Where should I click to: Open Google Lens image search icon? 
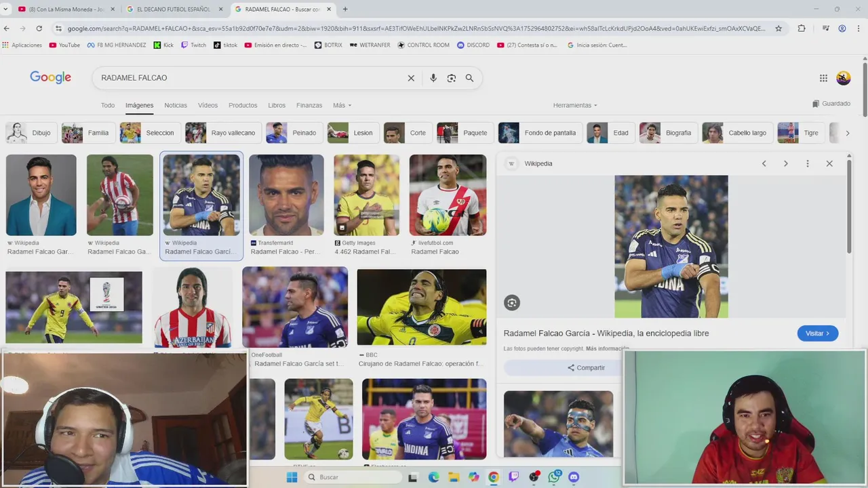(x=452, y=78)
